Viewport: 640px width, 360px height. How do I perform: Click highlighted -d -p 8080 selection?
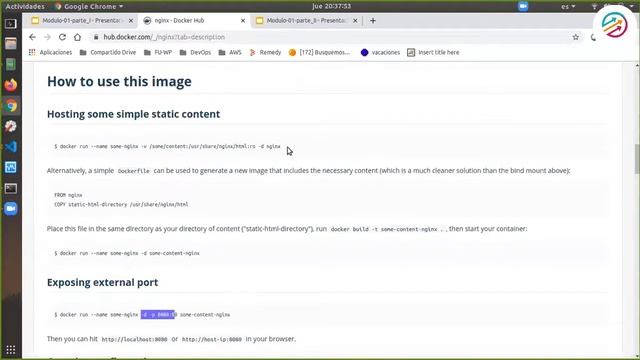[158, 315]
